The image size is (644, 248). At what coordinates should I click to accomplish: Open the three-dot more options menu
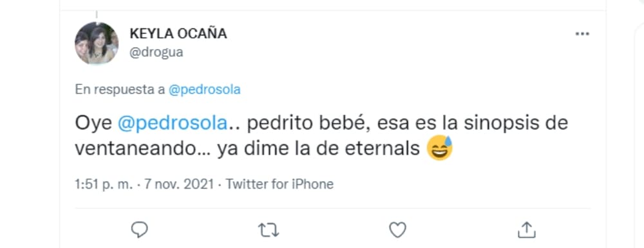[x=582, y=34]
